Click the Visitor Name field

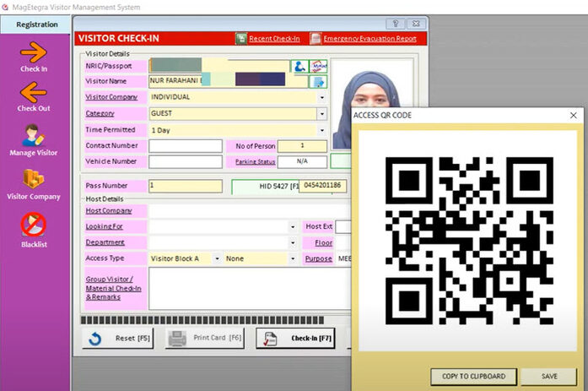click(x=228, y=81)
